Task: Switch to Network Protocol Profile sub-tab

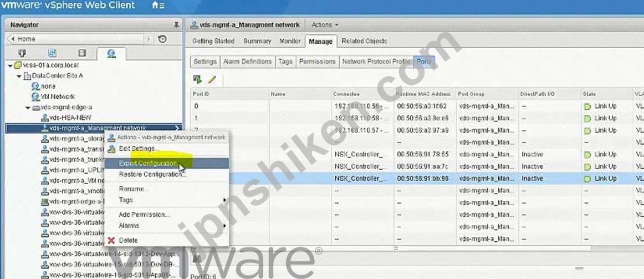Action: pyautogui.click(x=376, y=62)
